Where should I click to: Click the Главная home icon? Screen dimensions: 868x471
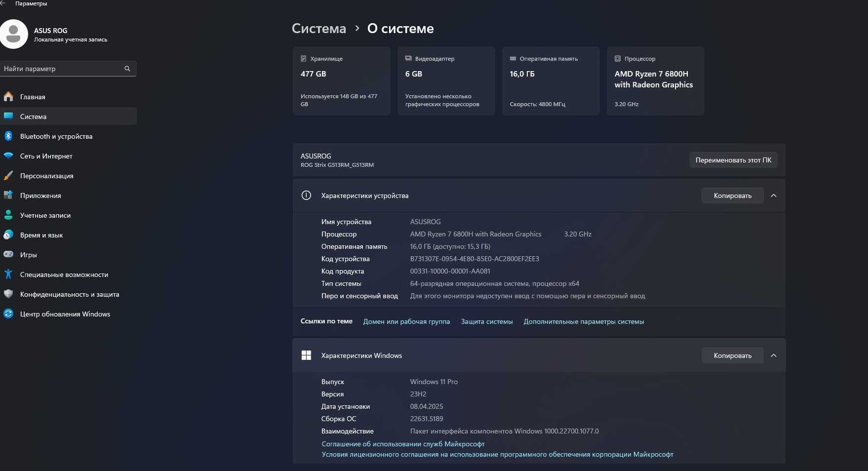click(x=8, y=97)
